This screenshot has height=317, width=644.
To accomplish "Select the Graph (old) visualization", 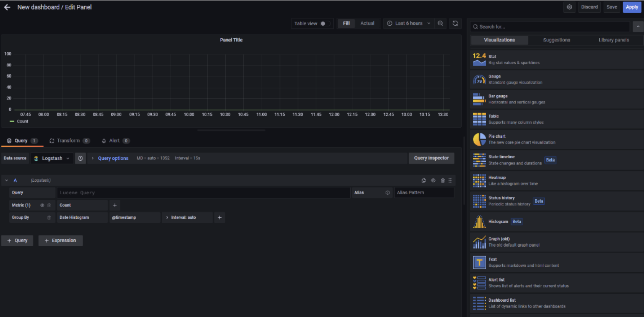I will [556, 242].
